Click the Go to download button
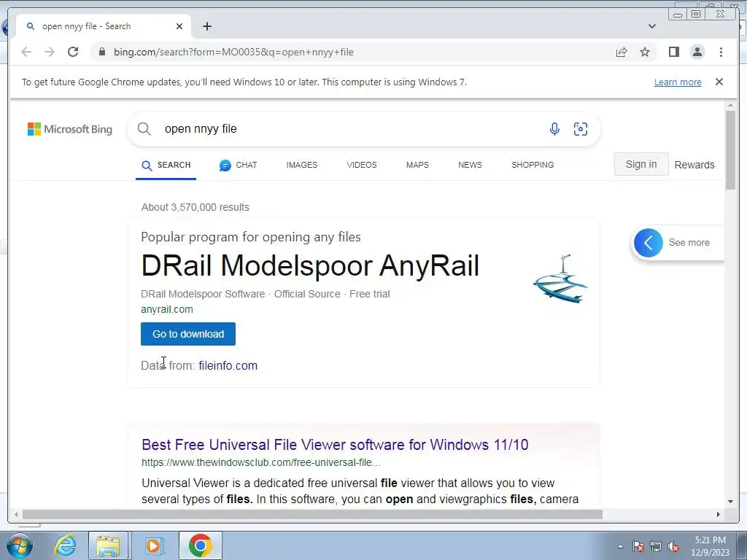The image size is (747, 560). pyautogui.click(x=188, y=334)
